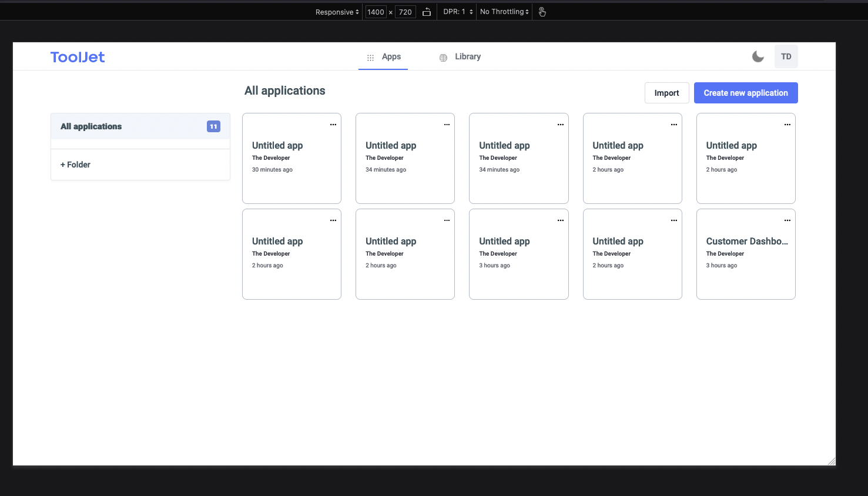Add a new folder via + Folder
868x496 pixels.
[x=75, y=165]
